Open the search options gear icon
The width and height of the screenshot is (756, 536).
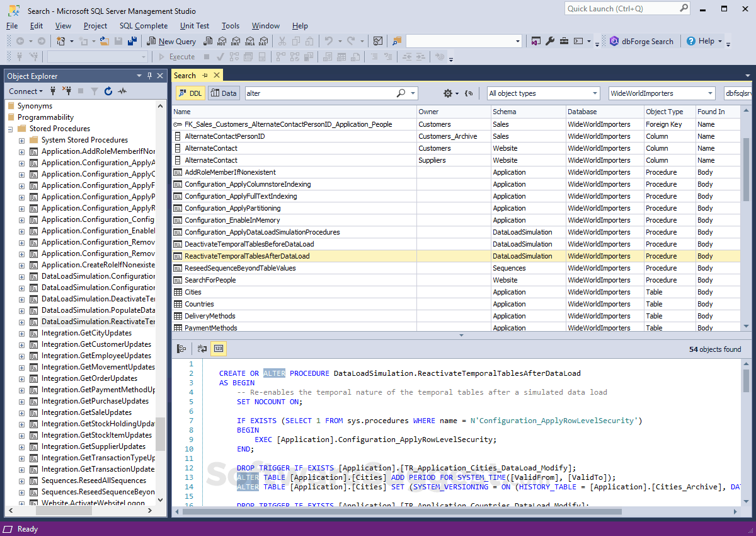tap(447, 93)
